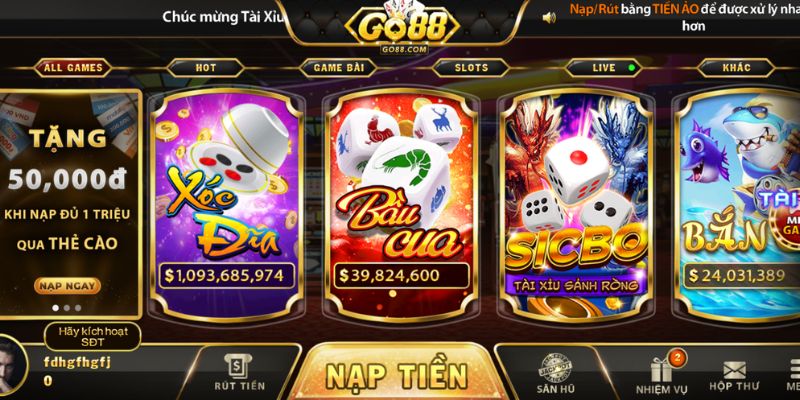Open the hamburger menu icon at bottom right
The width and height of the screenshot is (800, 400).
[795, 369]
